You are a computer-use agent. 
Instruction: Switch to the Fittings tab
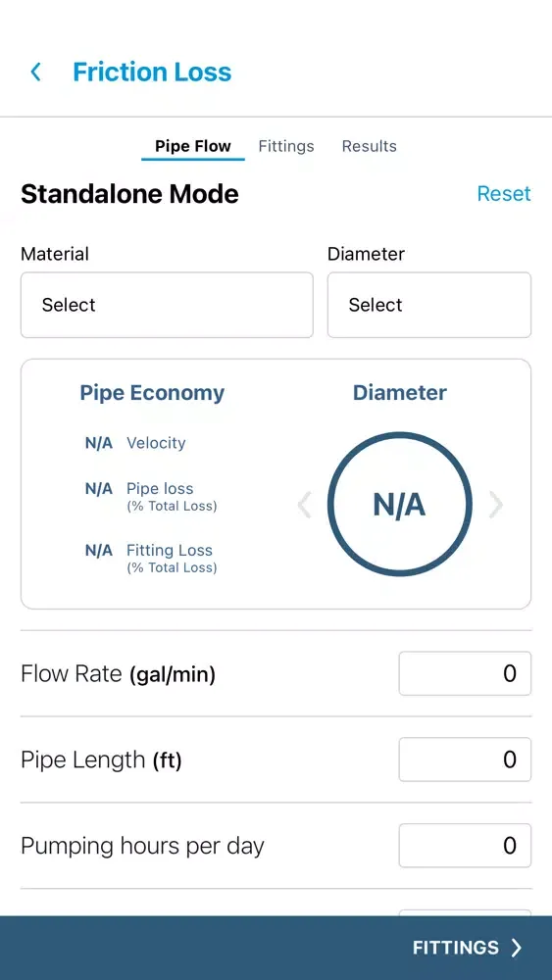point(286,146)
